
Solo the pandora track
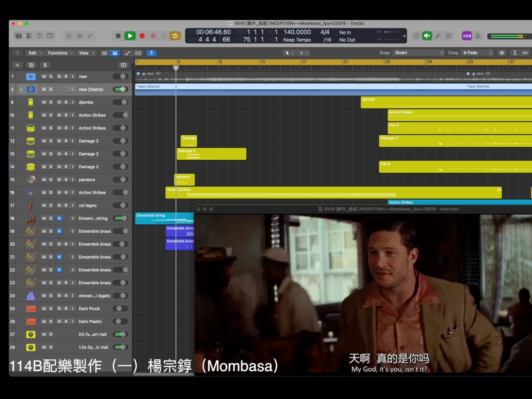click(x=51, y=180)
